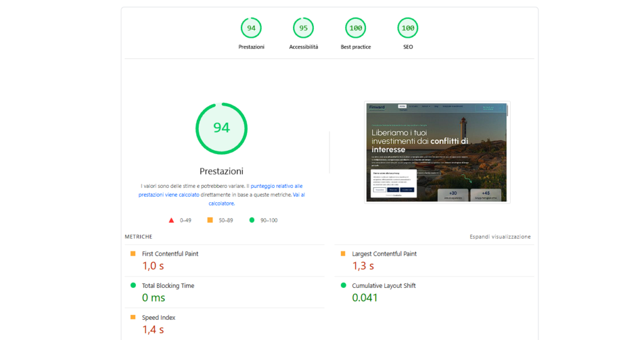Click the Prestazioni score gauge 94 at top
The height and width of the screenshot is (340, 644).
(251, 28)
